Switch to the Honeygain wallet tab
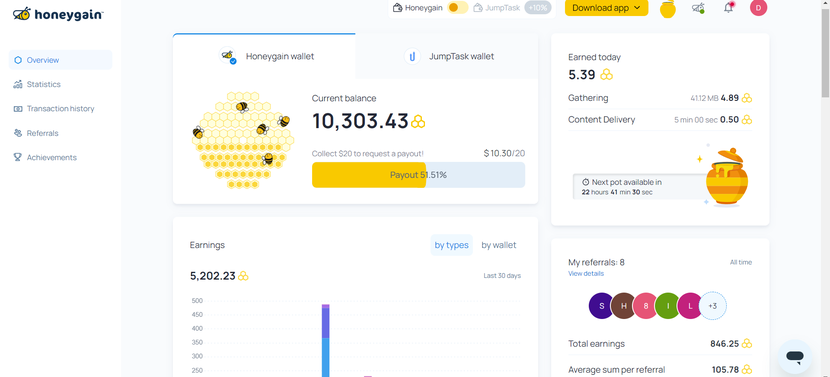The image size is (830, 377). pos(264,56)
